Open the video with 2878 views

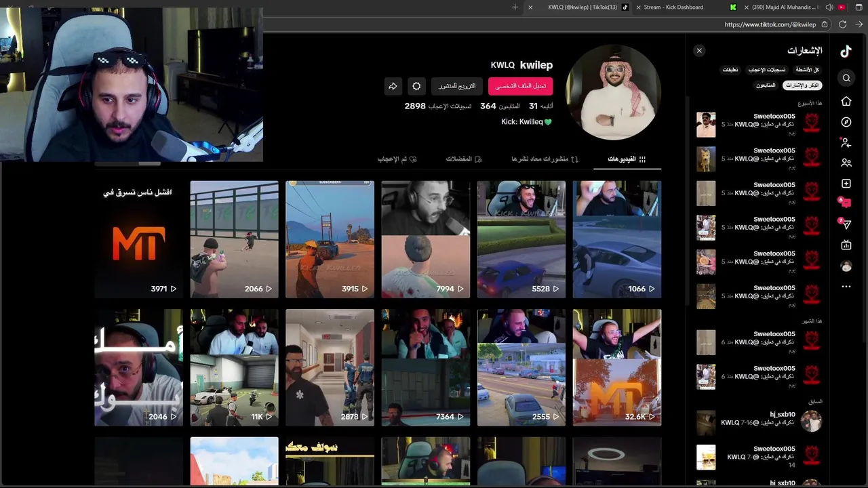click(x=330, y=367)
